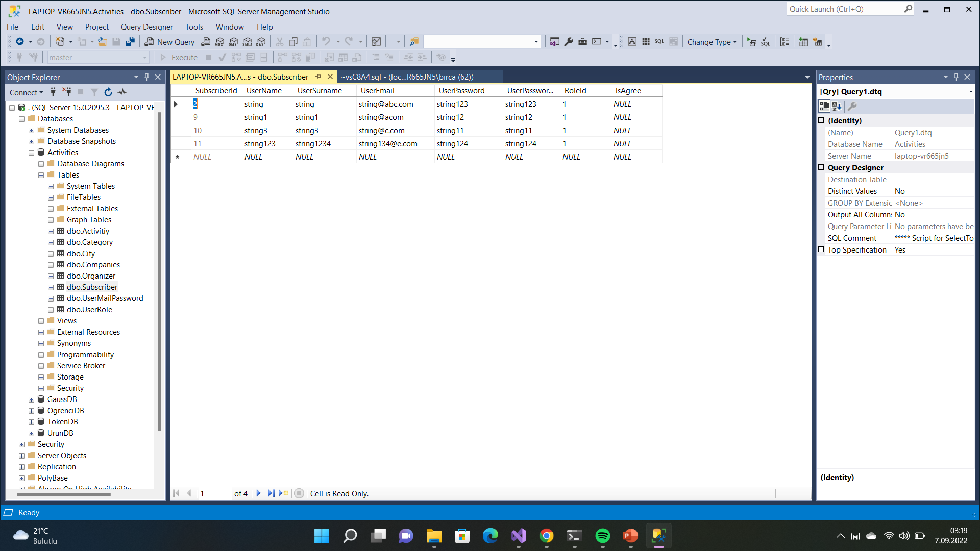The height and width of the screenshot is (551, 980).
Task: Open Spotify from the taskbar
Action: click(602, 536)
